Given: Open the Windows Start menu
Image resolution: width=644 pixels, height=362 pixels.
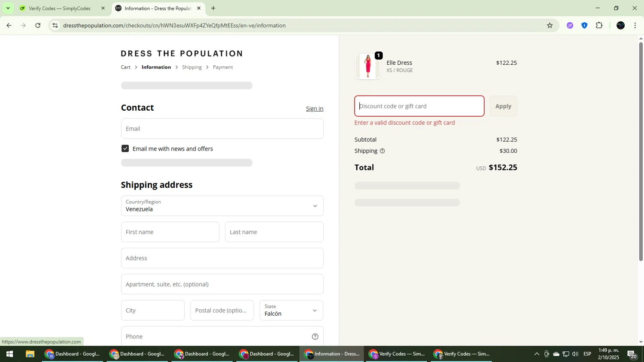Looking at the screenshot, I should coord(9,354).
